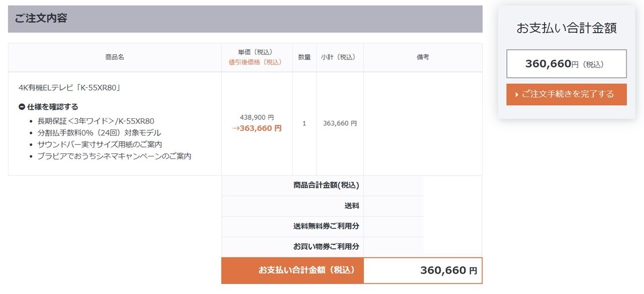Click ご注文手続きを完了する order completion button
Image resolution: width=644 pixels, height=294 pixels.
click(x=567, y=94)
